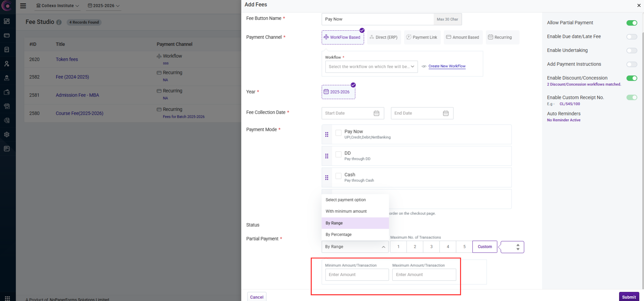Open the hamburger menu in top bar
This screenshot has width=644, height=301.
(23, 6)
